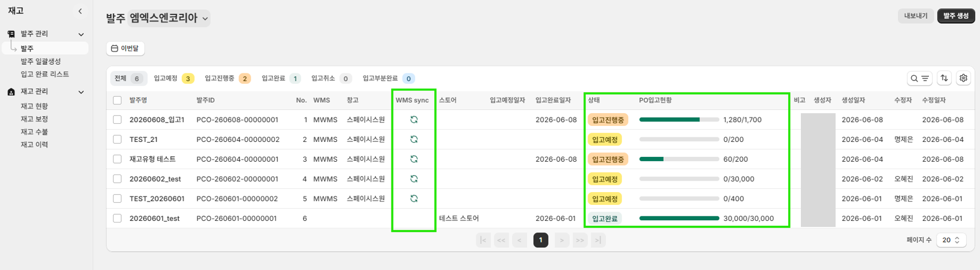Click WMS sync icon for TEST_21 row
This screenshot has width=980, height=270.
(414, 139)
